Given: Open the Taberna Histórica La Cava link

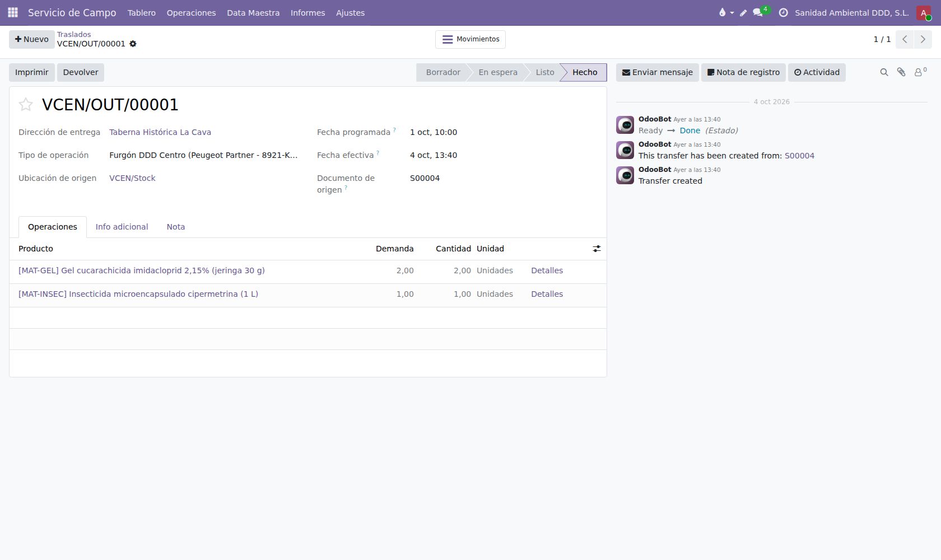Looking at the screenshot, I should click(x=160, y=132).
